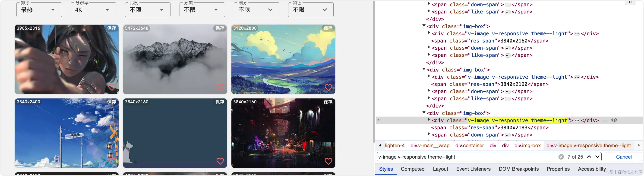Cancel the DevTools element search
644x176 pixels.
point(624,157)
